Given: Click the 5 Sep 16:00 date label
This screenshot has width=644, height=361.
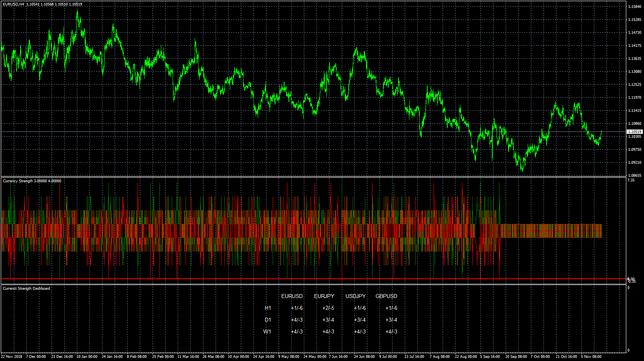Looking at the screenshot, I should pos(490,357).
